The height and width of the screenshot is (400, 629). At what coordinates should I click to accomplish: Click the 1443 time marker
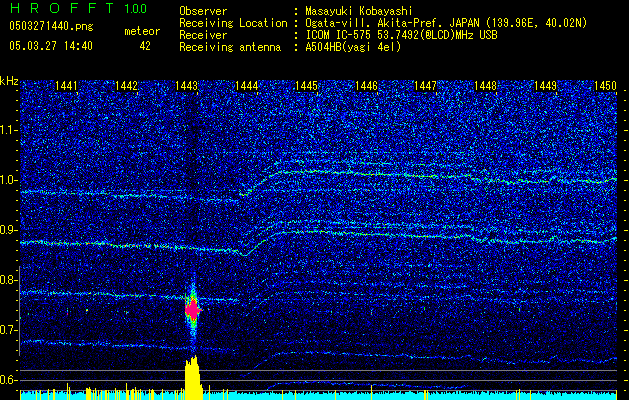(186, 85)
